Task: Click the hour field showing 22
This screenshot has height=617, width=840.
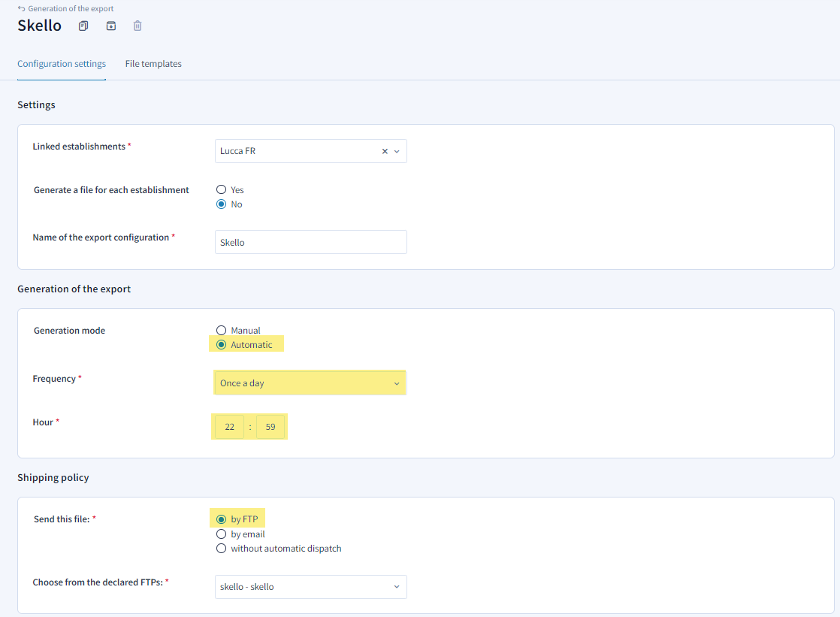Action: pos(229,427)
